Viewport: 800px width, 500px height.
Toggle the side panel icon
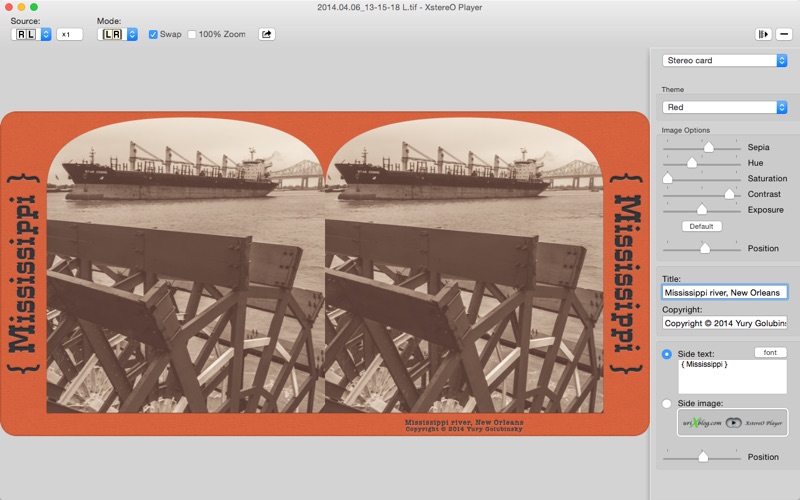[x=763, y=34]
